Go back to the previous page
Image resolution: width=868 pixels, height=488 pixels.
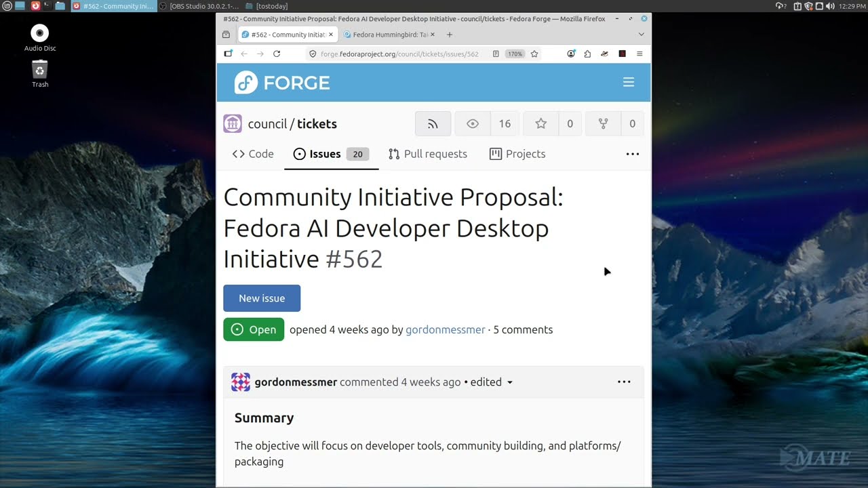point(244,54)
